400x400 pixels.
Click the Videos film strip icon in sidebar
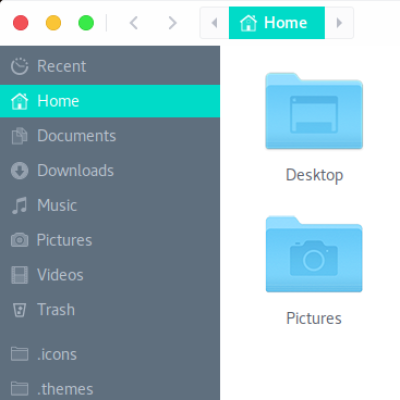(x=19, y=275)
